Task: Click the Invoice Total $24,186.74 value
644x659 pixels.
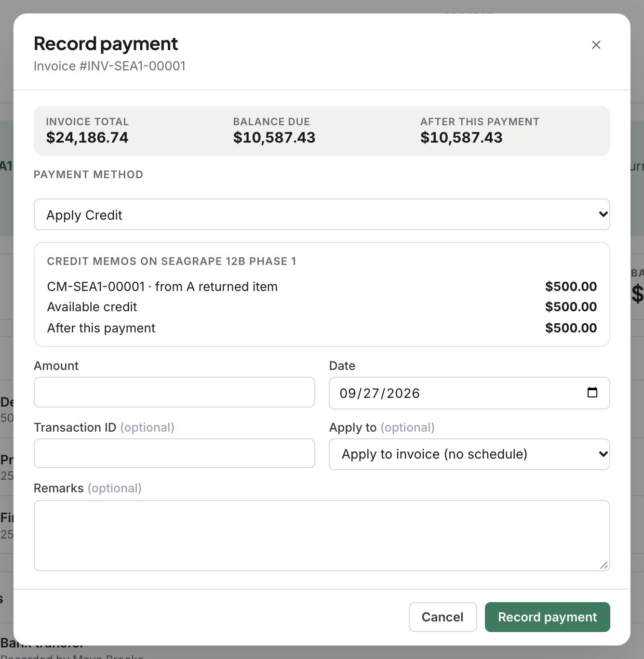Action: (87, 138)
